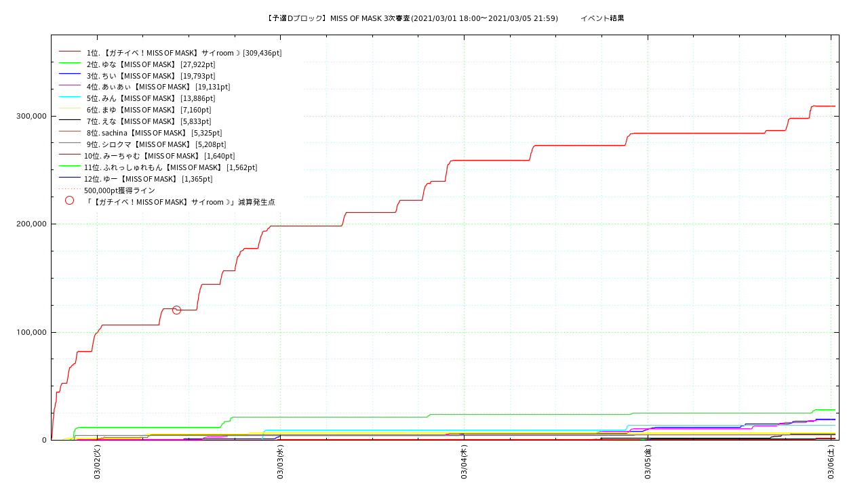The image size is (868, 488).
Task: Click the black line swatch for 7位
Action: pyautogui.click(x=70, y=120)
